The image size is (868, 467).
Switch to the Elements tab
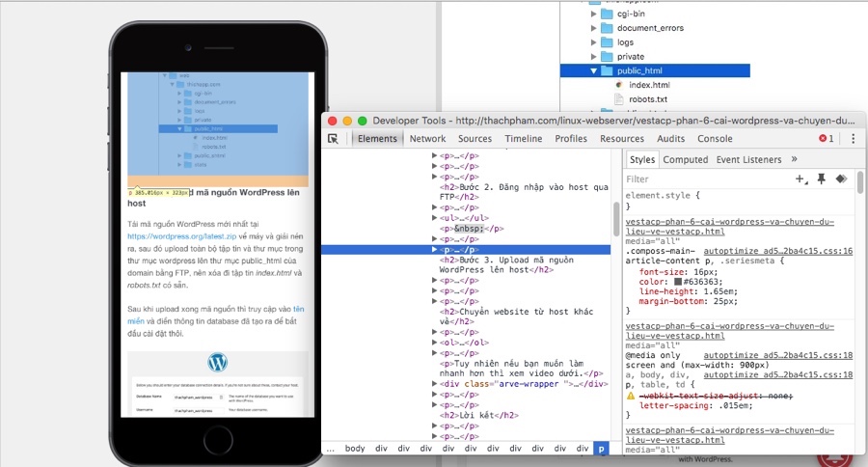click(x=377, y=139)
